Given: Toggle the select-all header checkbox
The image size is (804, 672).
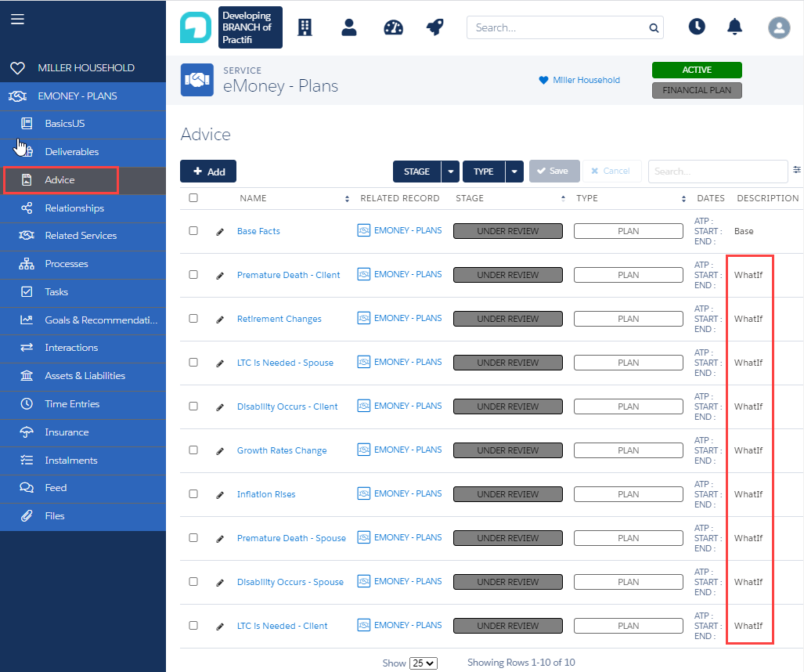Looking at the screenshot, I should point(193,197).
